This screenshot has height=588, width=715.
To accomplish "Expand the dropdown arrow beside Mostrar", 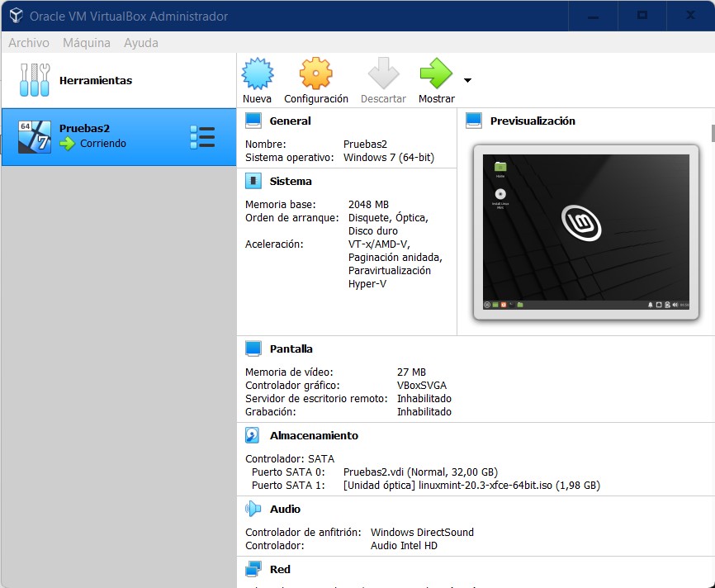I will point(467,81).
